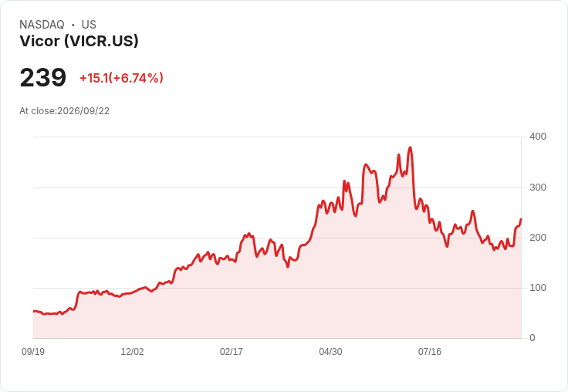Click the 04/30 x-axis date label
Screen dimensions: 568x392
pos(330,352)
